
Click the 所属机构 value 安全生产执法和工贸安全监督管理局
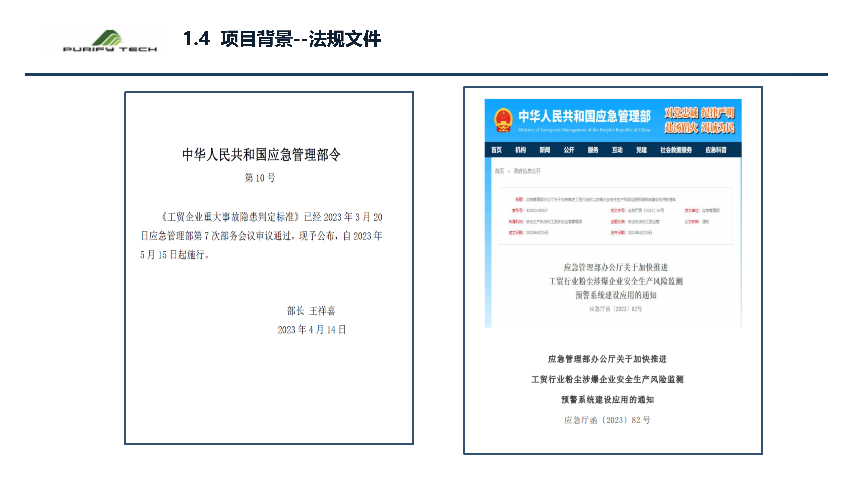(554, 222)
